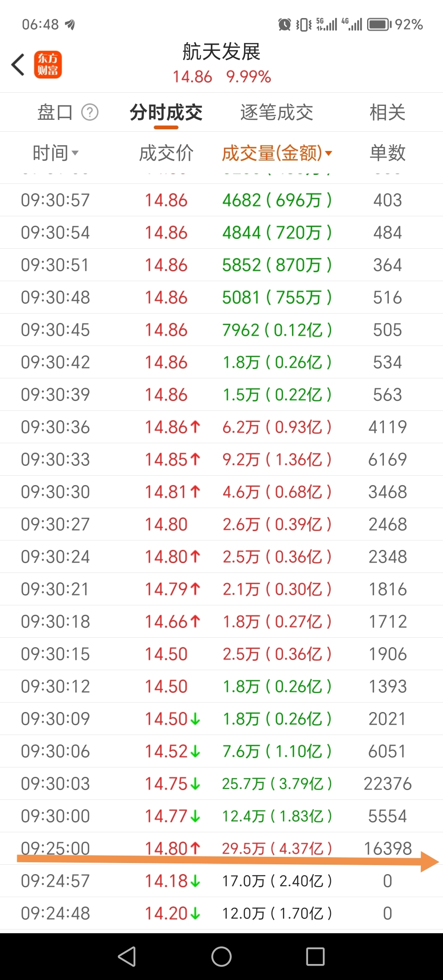Tap the question mark help icon beside 盘口
The width and height of the screenshot is (443, 980).
click(90, 112)
